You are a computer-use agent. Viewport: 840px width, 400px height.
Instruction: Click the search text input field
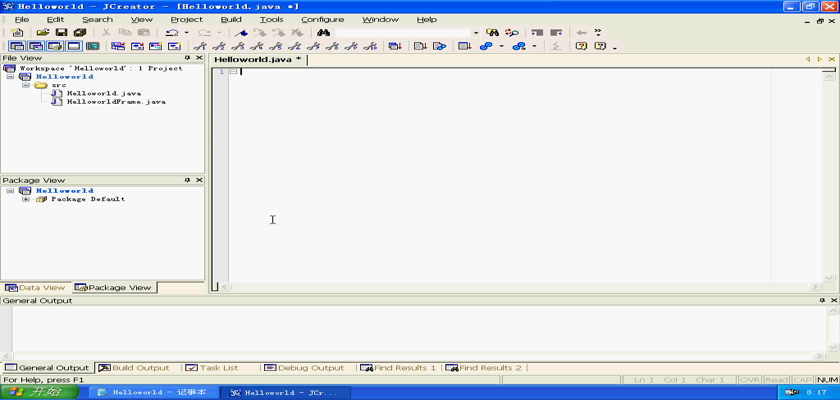tap(403, 33)
